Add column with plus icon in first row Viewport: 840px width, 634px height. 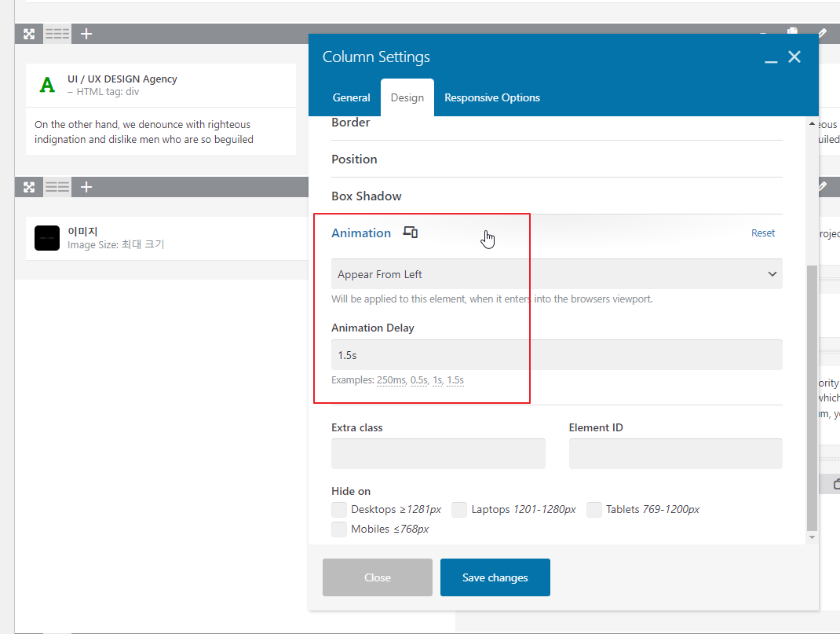point(86,35)
